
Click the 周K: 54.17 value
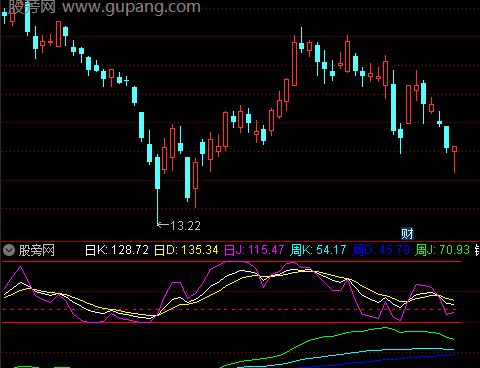pos(318,250)
